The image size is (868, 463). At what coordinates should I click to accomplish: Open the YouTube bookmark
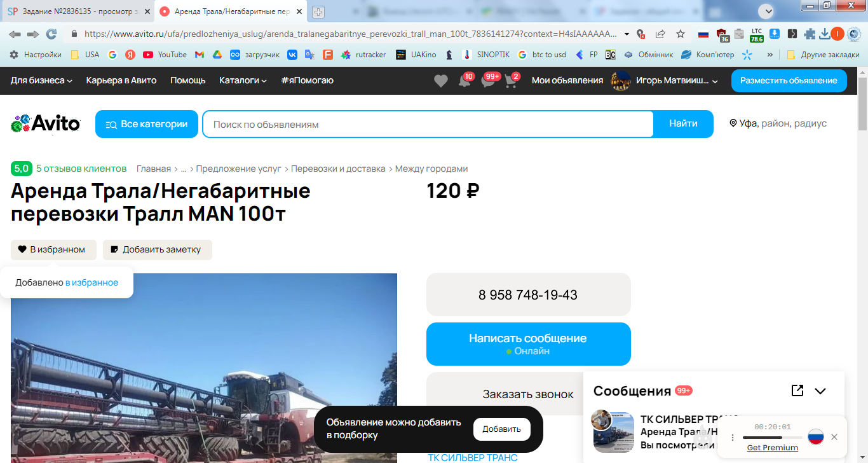tap(165, 55)
